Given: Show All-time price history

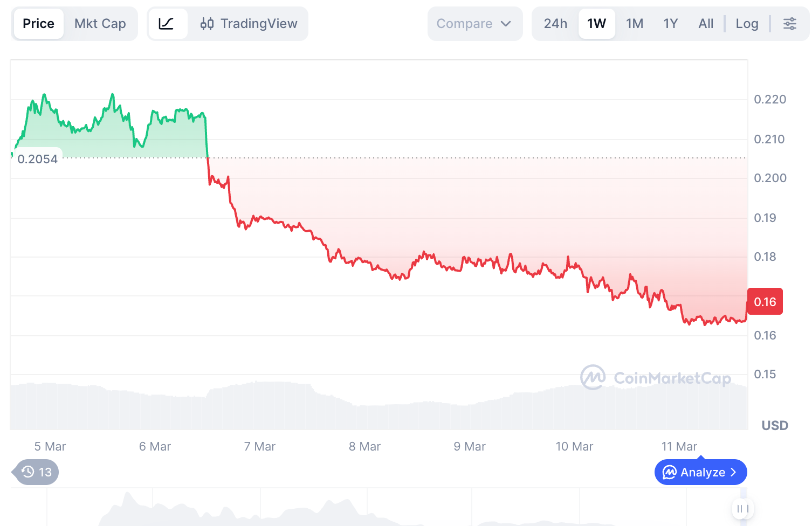Looking at the screenshot, I should [x=706, y=24].
